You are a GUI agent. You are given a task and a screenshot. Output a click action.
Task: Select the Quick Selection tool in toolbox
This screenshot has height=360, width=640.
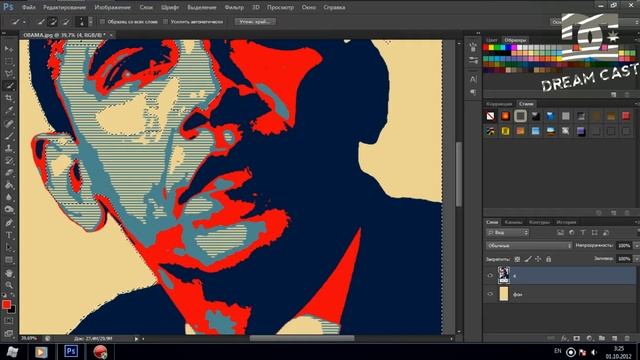9,86
